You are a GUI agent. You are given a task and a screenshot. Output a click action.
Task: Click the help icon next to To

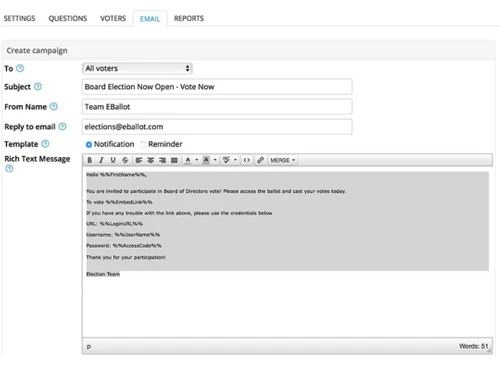point(20,68)
